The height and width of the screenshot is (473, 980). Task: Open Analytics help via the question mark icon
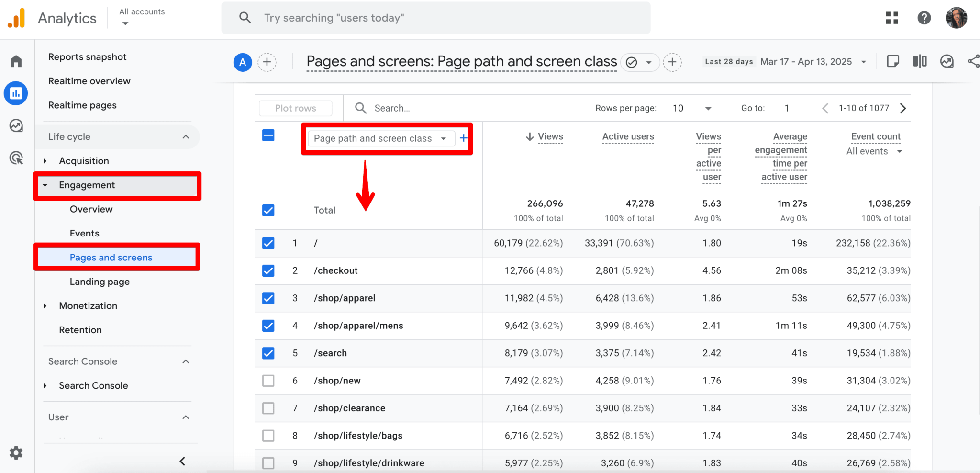pos(924,18)
